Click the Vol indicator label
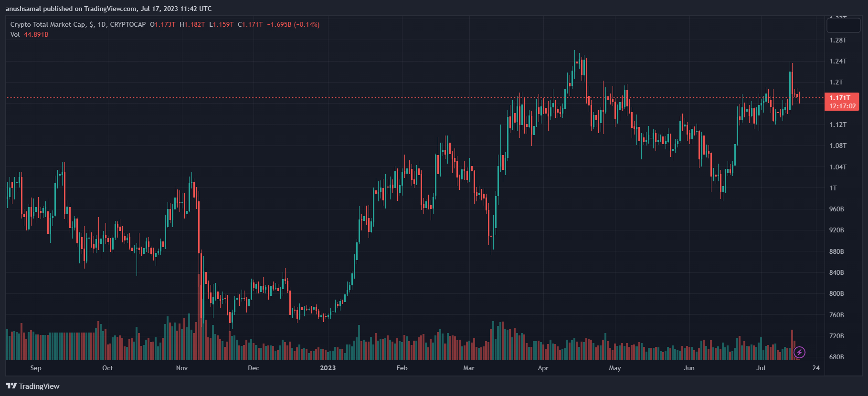 pos(15,34)
